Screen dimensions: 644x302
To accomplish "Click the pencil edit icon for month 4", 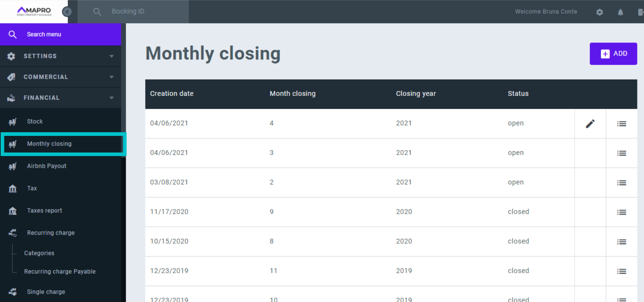I will (590, 123).
